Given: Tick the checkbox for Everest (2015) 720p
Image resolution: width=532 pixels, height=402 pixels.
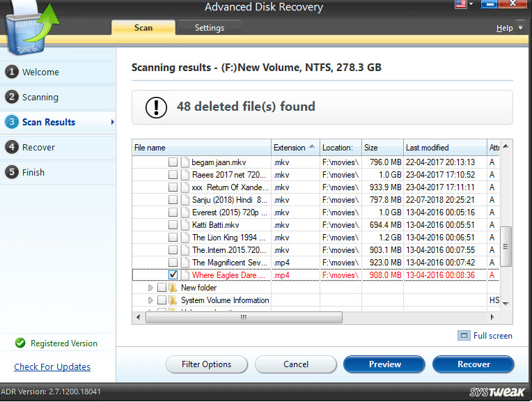Looking at the screenshot, I should click(173, 212).
